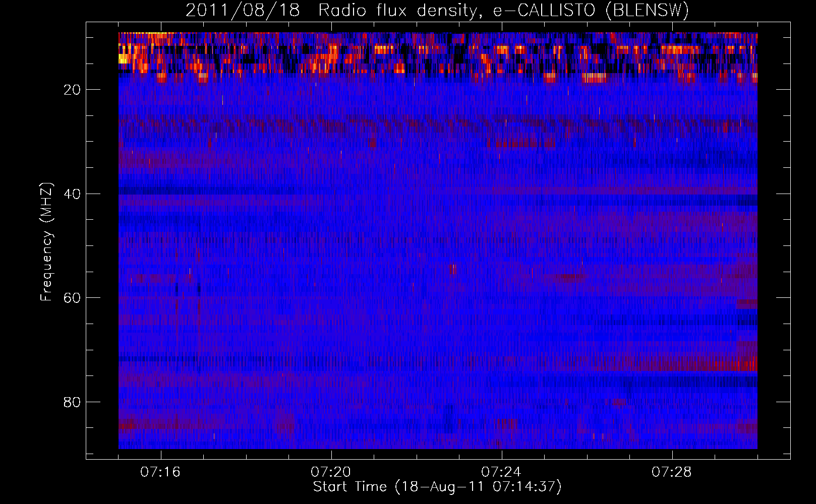This screenshot has height=504, width=816.
Task: Click the 20 MHz frequency tick label
Action: 73,90
